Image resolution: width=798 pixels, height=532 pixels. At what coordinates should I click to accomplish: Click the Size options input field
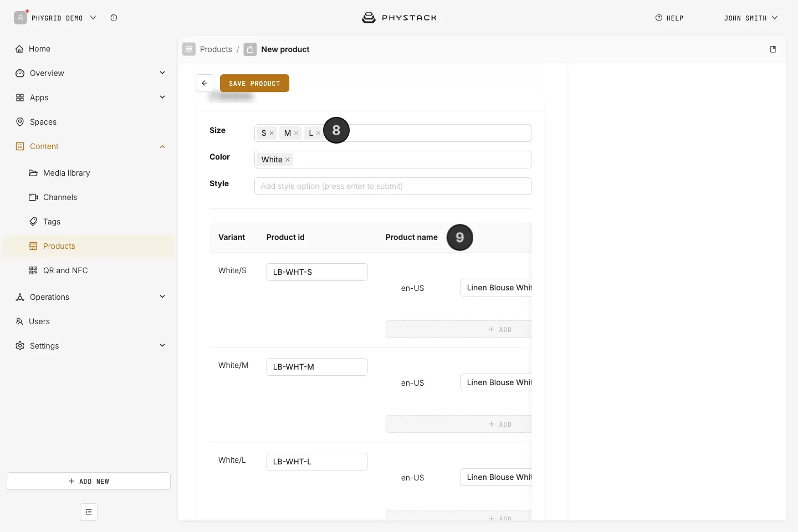pyautogui.click(x=393, y=133)
